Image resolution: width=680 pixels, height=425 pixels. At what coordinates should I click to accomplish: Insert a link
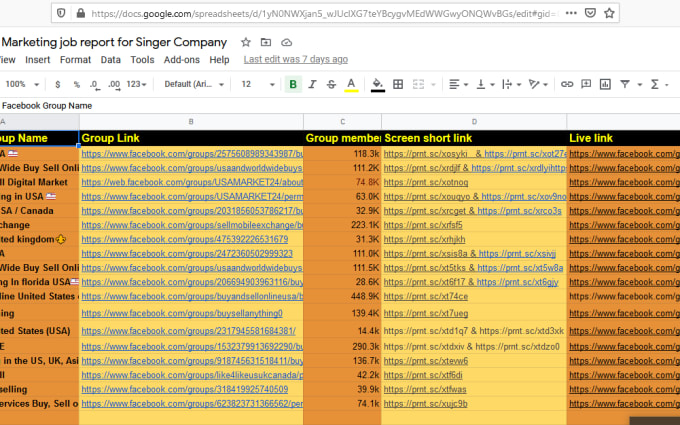[567, 84]
